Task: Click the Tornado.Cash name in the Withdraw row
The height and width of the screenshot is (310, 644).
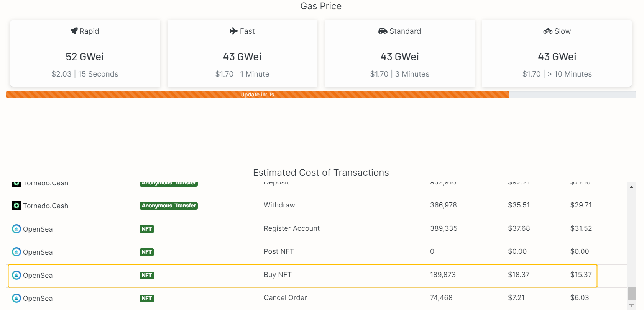Action: pyautogui.click(x=46, y=206)
